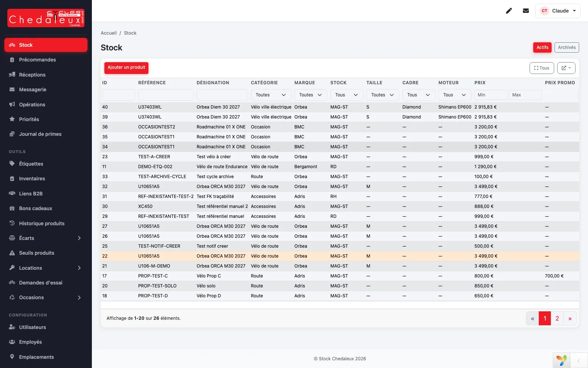This screenshot has height=368, width=588.
Task: Click the Stock bicycle icon in sidebar
Action: [x=12, y=45]
